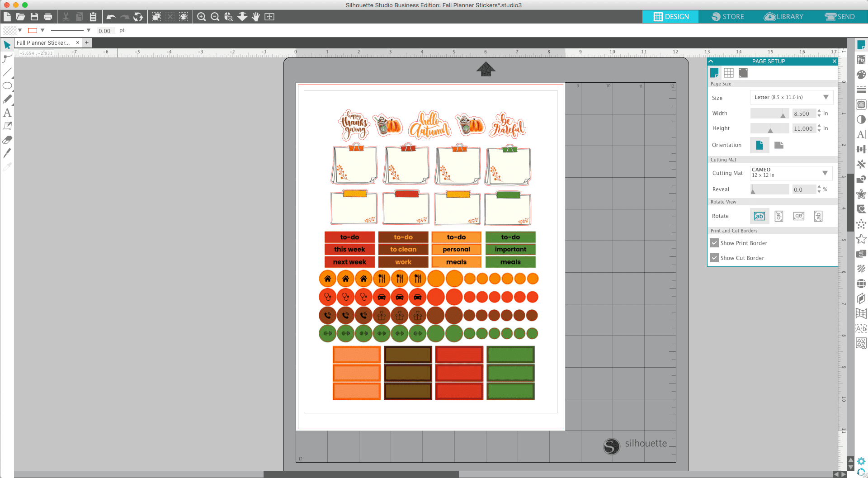The width and height of the screenshot is (868, 478).
Task: Switch to the STORE tab
Action: [727, 17]
